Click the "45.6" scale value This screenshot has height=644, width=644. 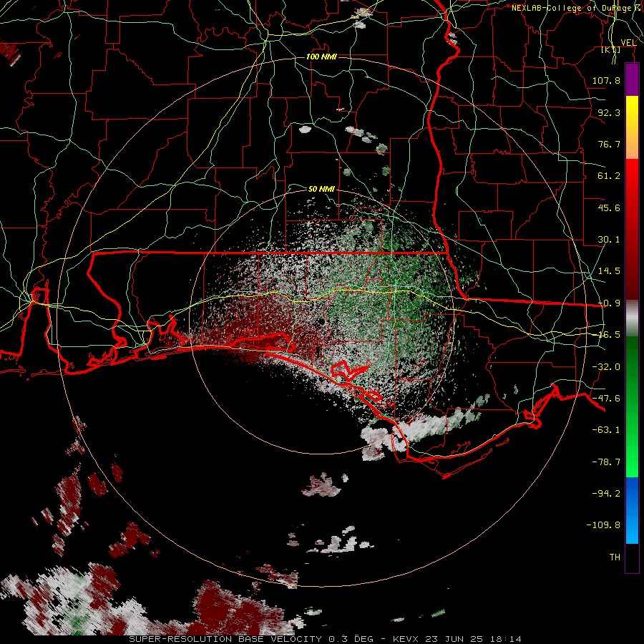click(x=609, y=208)
